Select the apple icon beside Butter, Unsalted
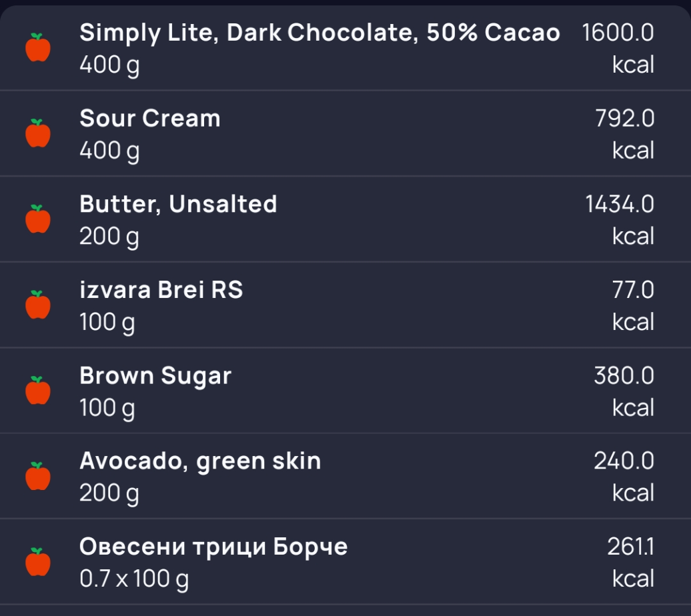Image resolution: width=691 pixels, height=616 pixels. (x=38, y=219)
